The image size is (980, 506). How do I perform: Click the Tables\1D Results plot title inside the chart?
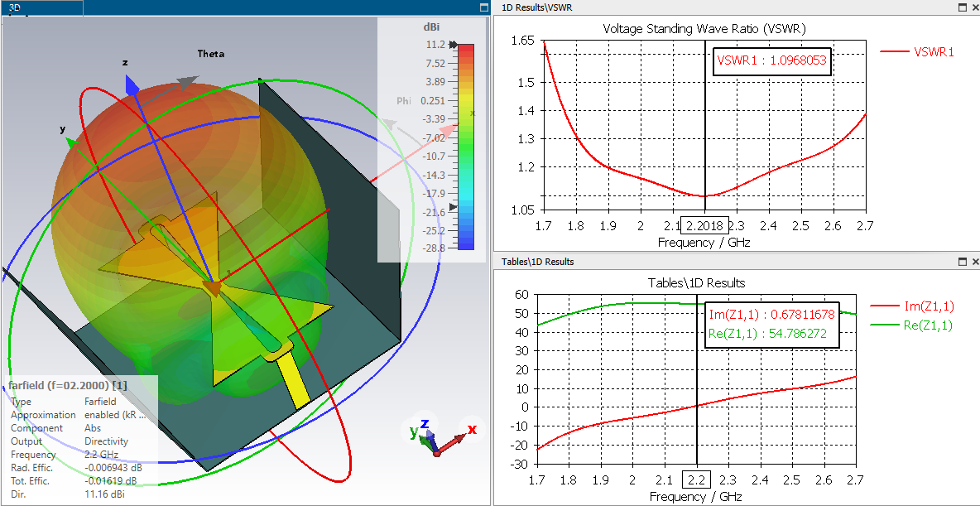697,282
